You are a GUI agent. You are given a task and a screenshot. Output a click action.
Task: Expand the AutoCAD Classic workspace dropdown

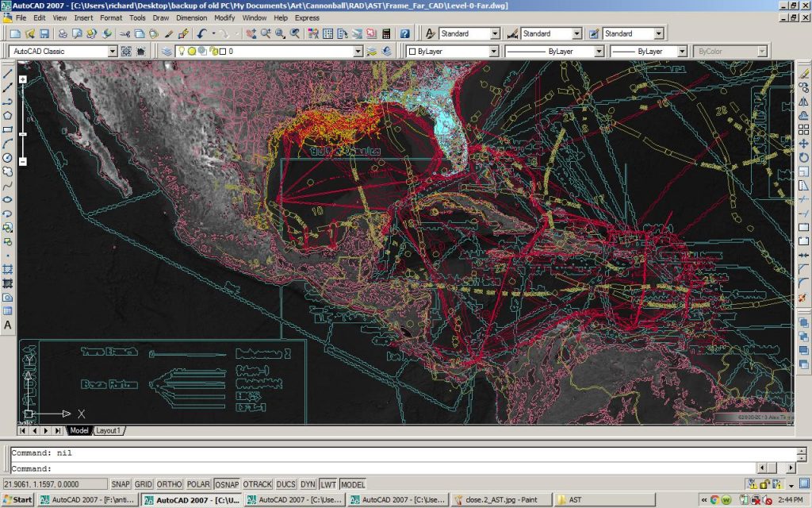(x=112, y=52)
